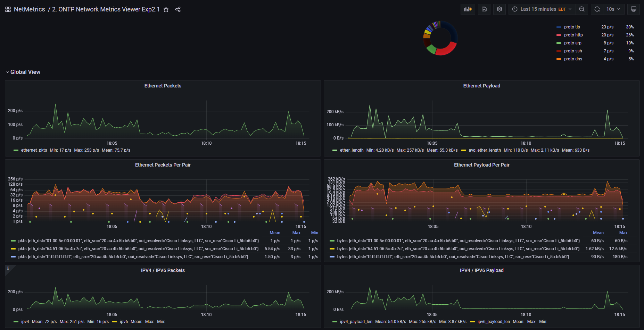Change color of ethernet_pkts swatch
The width and height of the screenshot is (644, 330).
(x=16, y=150)
